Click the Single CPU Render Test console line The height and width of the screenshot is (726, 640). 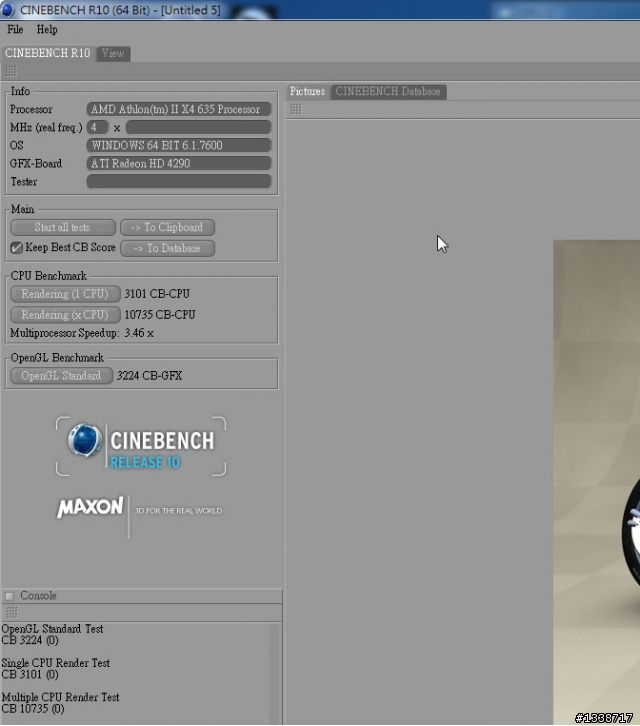point(56,663)
